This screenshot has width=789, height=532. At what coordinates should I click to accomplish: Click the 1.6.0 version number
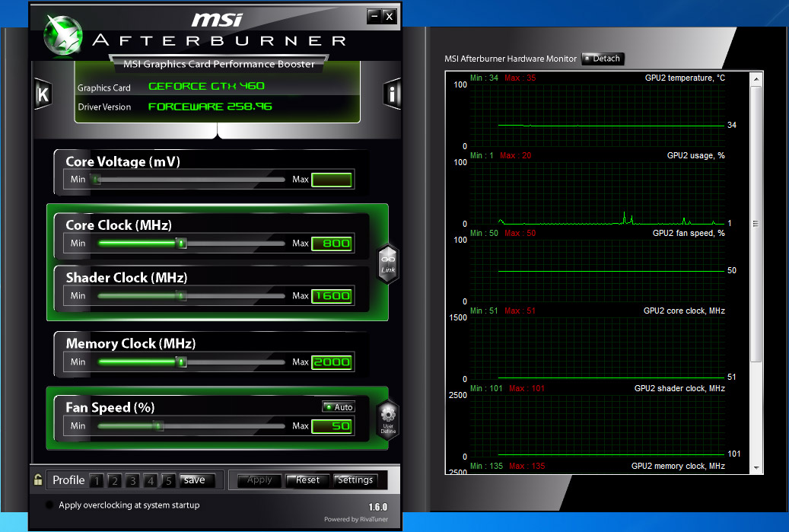point(378,507)
